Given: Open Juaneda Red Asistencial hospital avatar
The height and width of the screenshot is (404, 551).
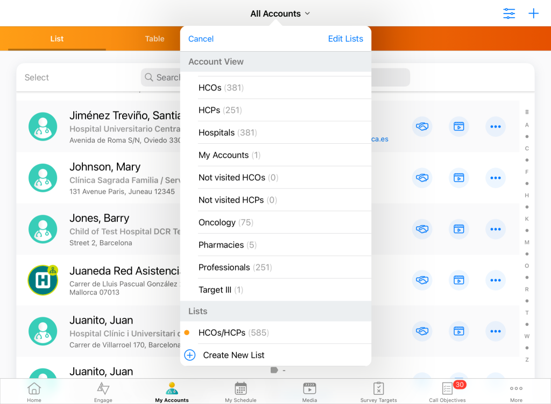Looking at the screenshot, I should click(43, 280).
